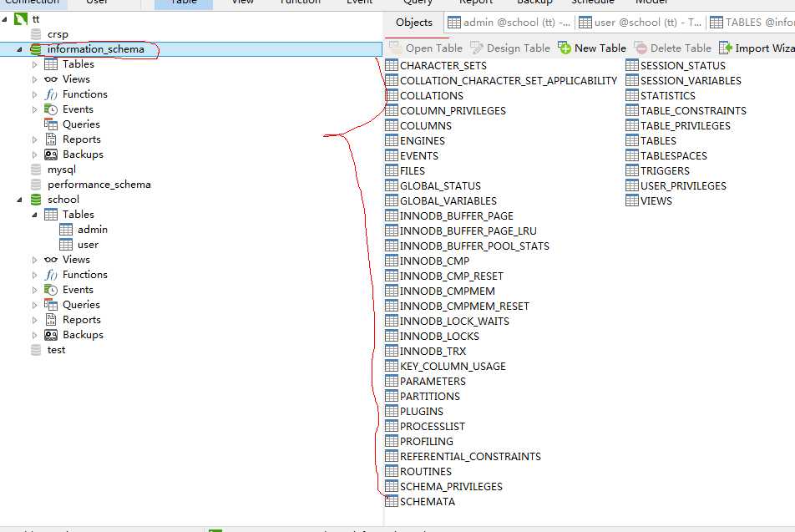Select the TABLESPACES table

coord(666,155)
